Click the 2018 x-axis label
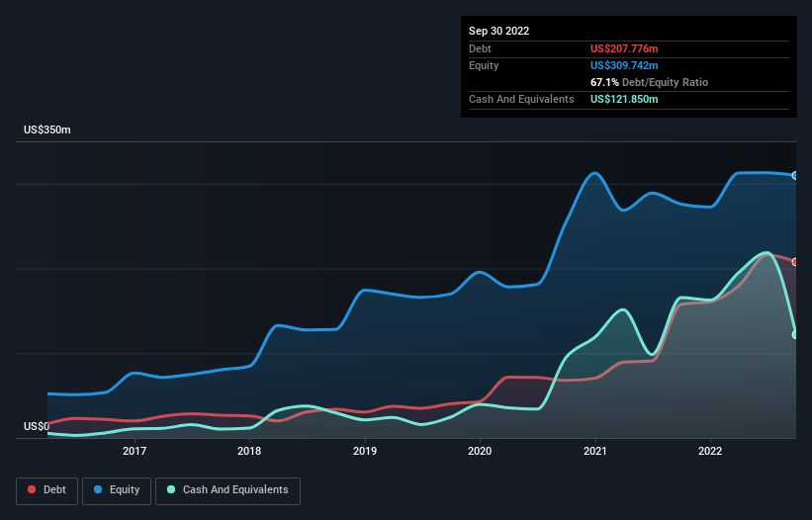Image resolution: width=812 pixels, height=520 pixels. [x=249, y=451]
